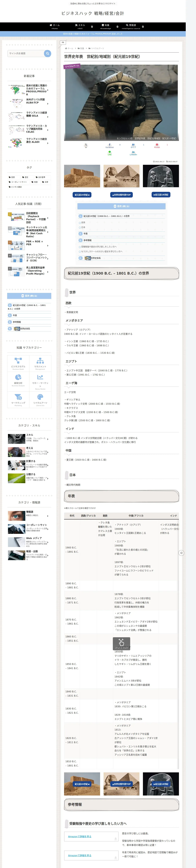Collapse the main article 目次 header
196x868 pixels.
point(121,206)
